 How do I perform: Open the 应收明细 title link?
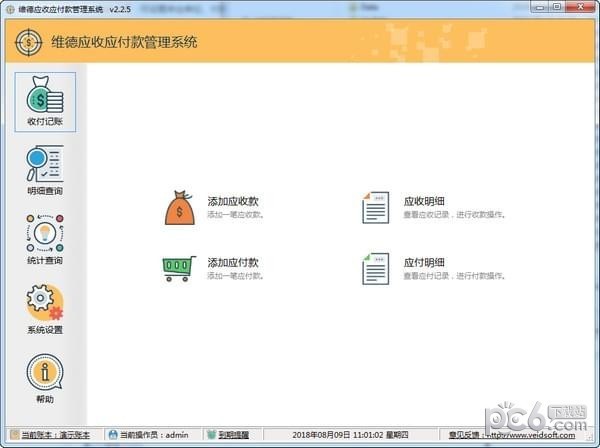click(424, 201)
